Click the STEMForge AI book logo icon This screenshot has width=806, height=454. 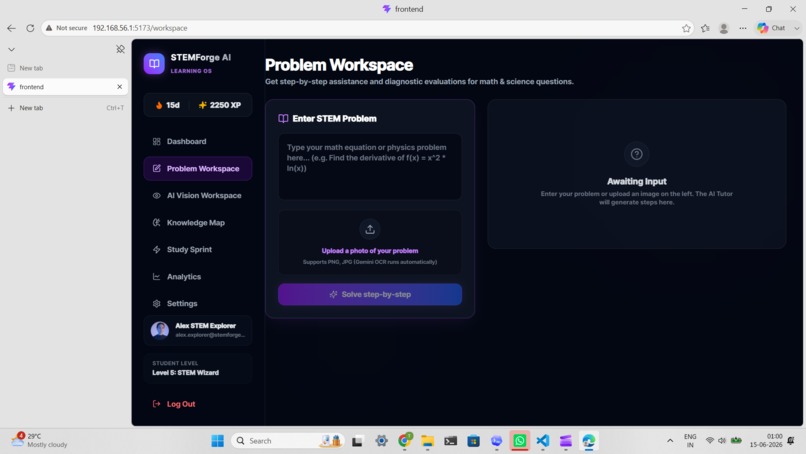(x=154, y=64)
